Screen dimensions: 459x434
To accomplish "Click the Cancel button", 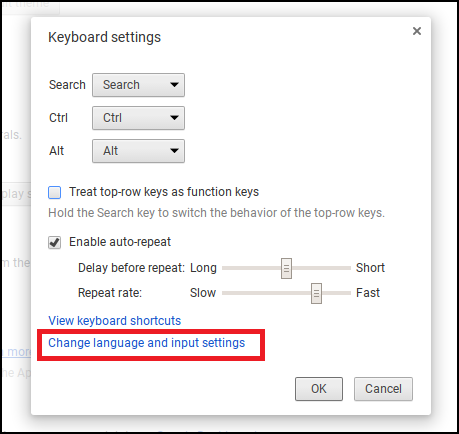I will [383, 389].
